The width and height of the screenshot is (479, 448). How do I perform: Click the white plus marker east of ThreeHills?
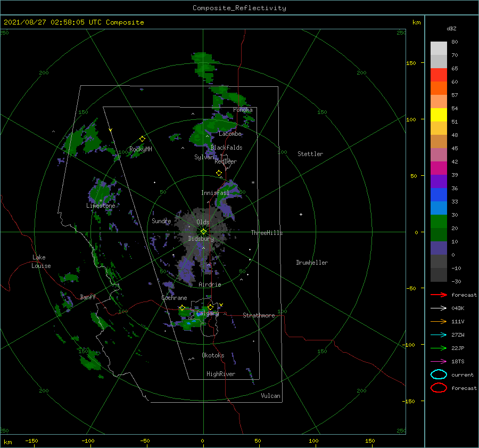coord(301,214)
